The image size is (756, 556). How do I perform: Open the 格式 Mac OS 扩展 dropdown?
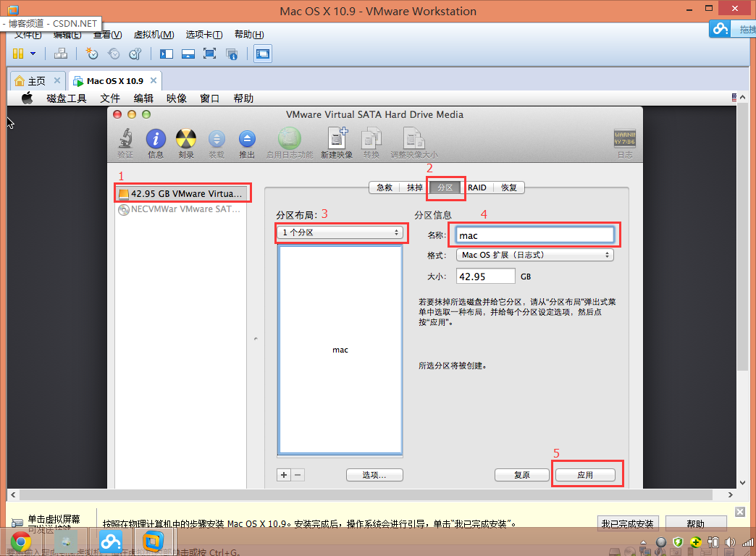point(534,255)
